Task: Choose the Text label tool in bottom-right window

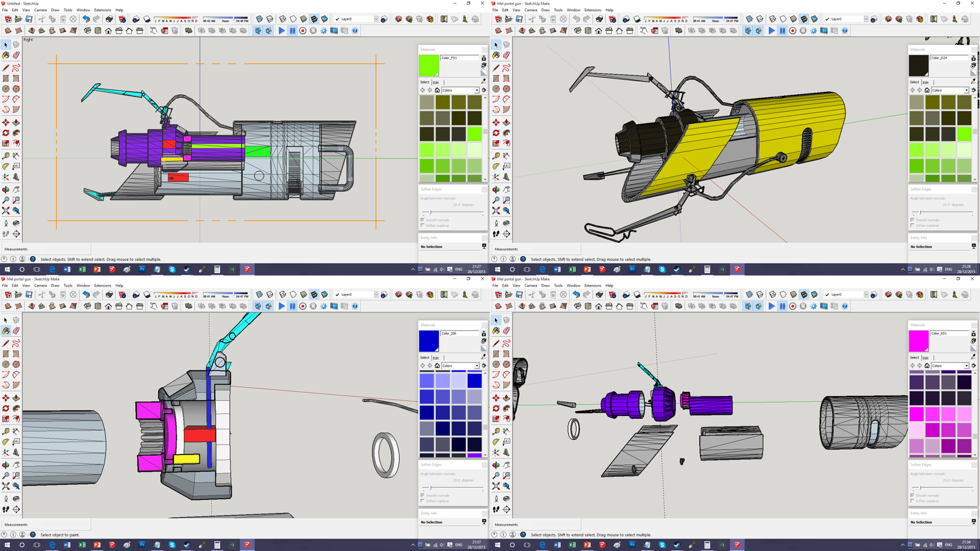Action: tap(507, 442)
